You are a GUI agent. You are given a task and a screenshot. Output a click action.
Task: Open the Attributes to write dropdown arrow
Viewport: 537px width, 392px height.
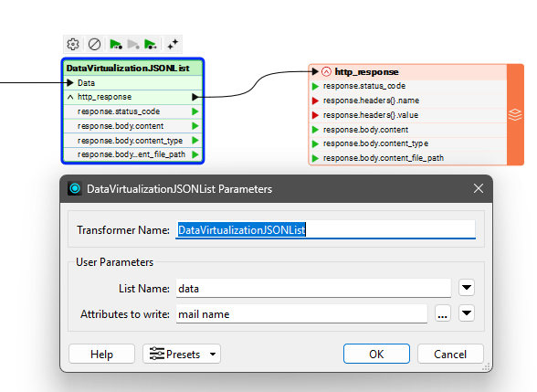467,313
